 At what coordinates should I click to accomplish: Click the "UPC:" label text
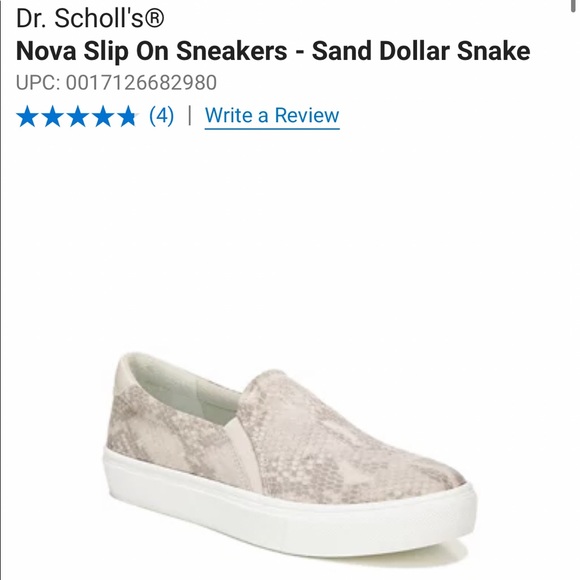click(x=38, y=82)
